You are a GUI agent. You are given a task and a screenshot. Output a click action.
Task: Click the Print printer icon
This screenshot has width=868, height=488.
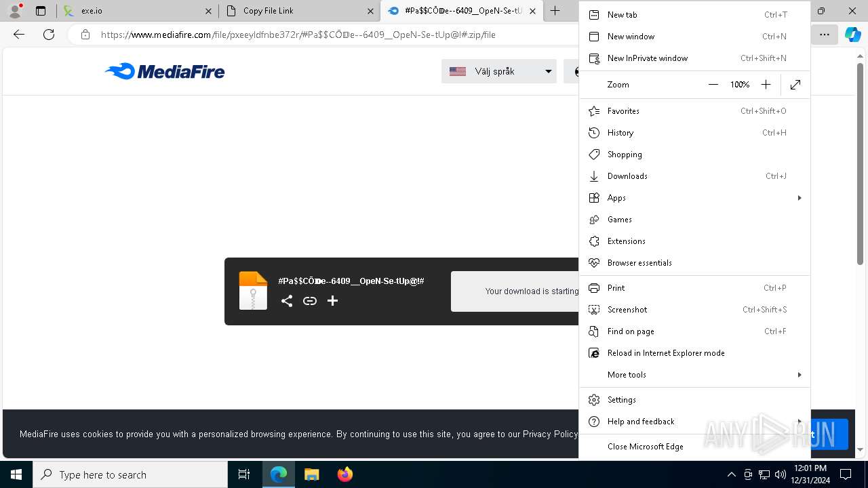594,288
